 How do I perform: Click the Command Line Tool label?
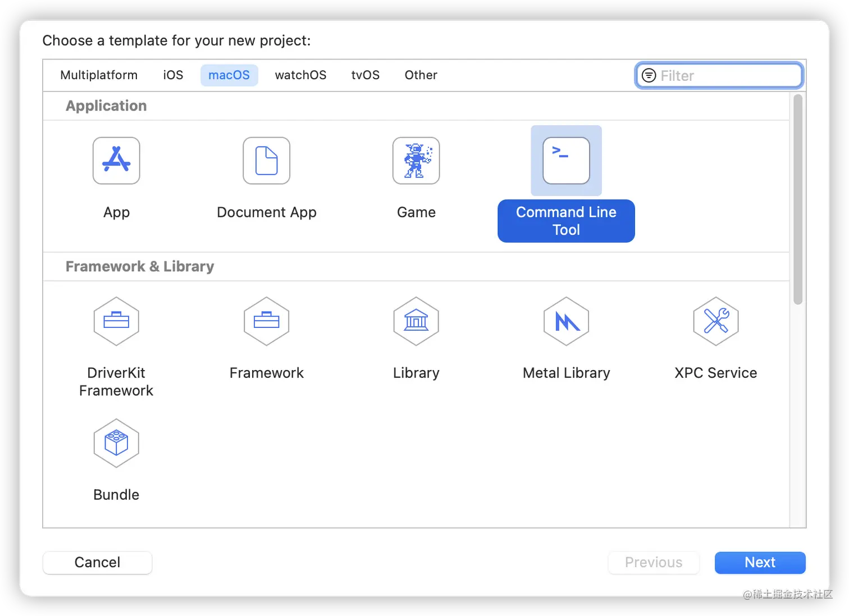click(x=566, y=221)
